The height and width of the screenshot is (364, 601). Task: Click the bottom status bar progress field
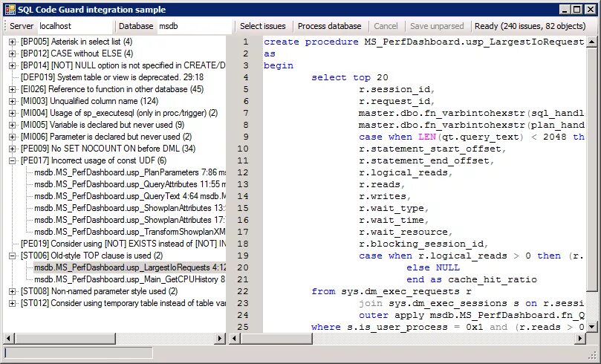[79, 353]
